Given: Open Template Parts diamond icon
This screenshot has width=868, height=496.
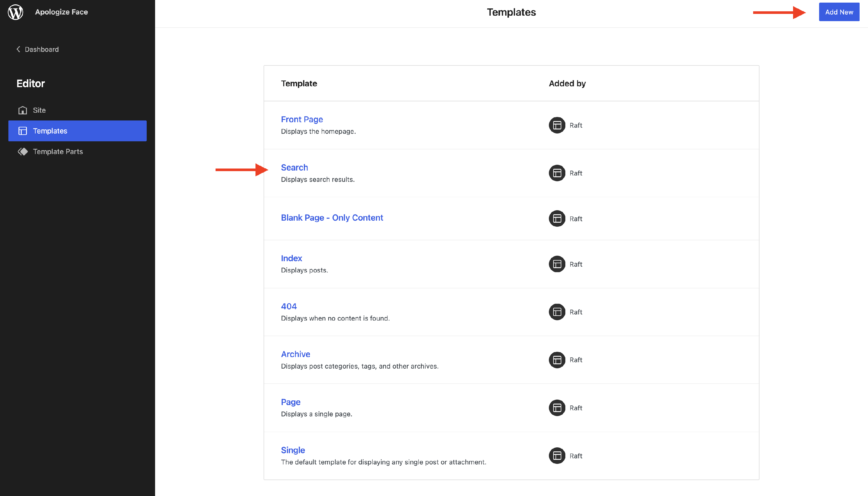Looking at the screenshot, I should (23, 152).
